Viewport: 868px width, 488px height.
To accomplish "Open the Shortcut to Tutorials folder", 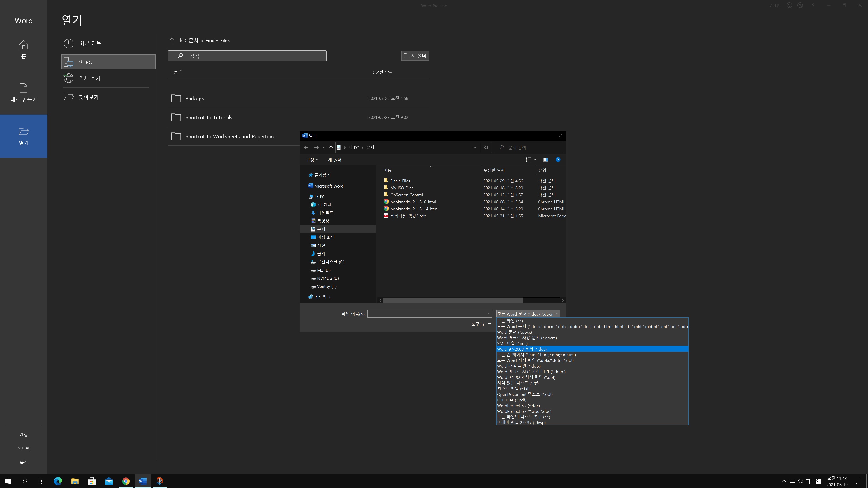I will coord(298,117).
